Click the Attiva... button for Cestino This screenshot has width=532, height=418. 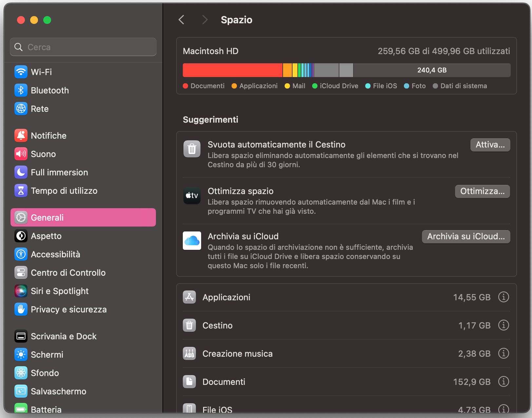(x=490, y=145)
